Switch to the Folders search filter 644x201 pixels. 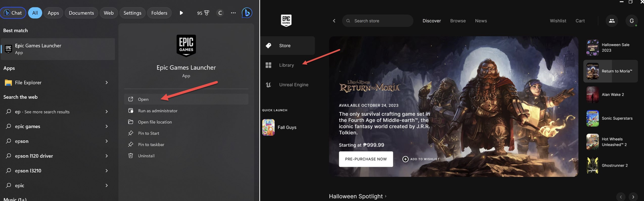(x=159, y=13)
